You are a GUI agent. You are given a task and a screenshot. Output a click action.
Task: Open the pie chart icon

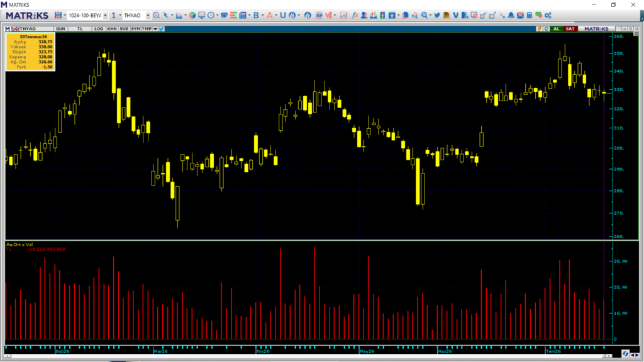192,15
